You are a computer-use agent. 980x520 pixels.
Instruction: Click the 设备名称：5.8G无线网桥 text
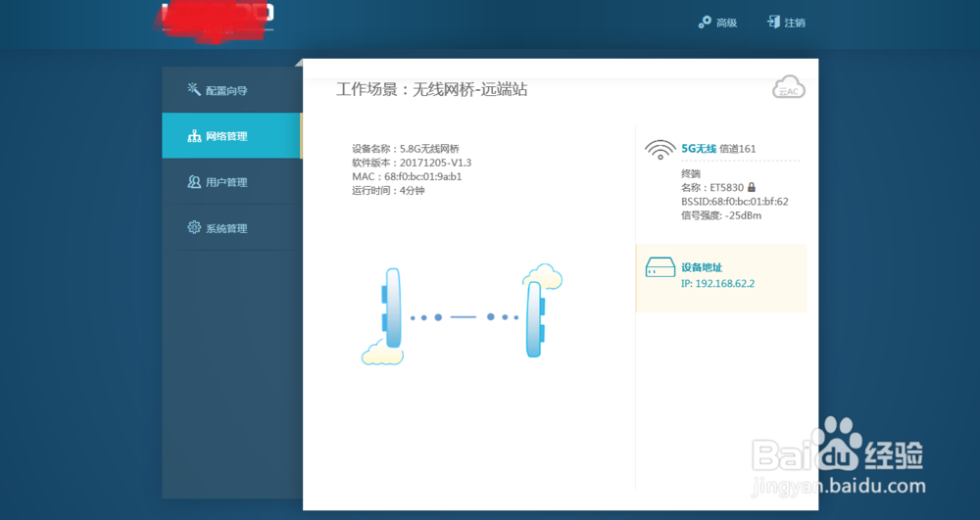(x=406, y=149)
